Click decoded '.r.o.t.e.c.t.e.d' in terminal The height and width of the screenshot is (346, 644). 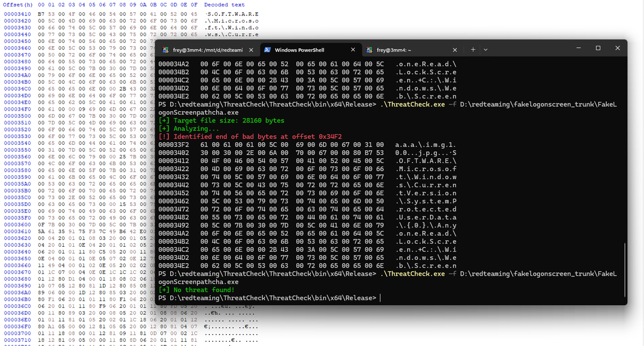pos(426,209)
